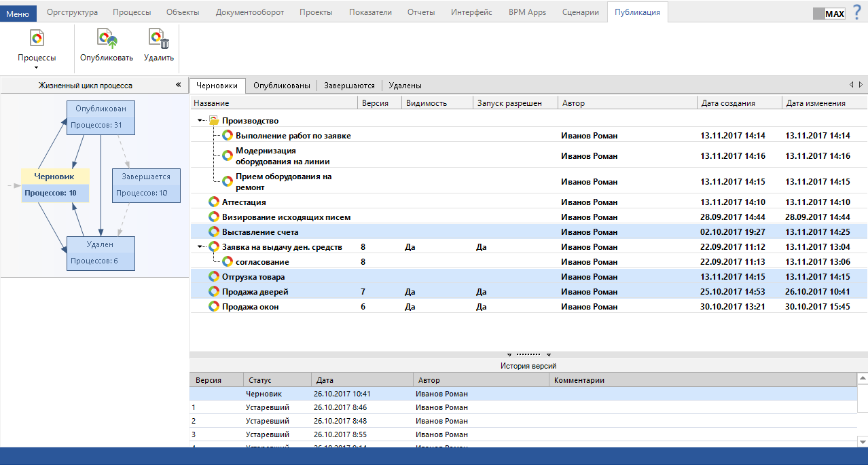
Task: Toggle the MAX mode switch
Action: pyautogui.click(x=829, y=14)
